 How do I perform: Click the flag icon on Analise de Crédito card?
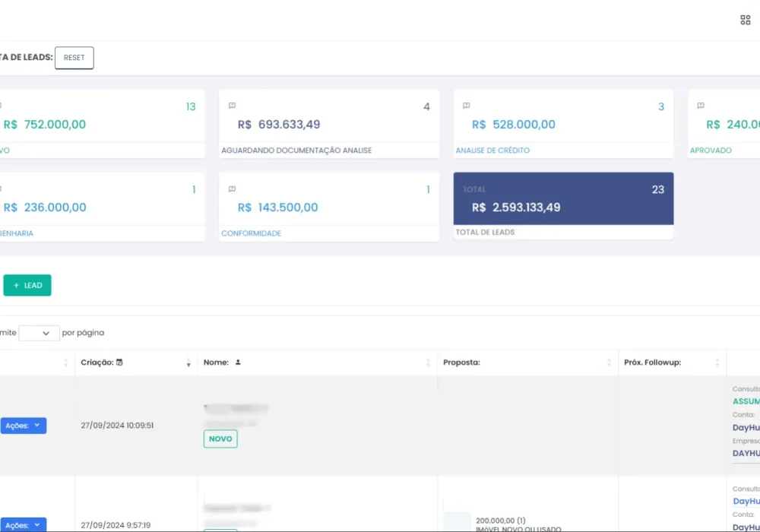click(x=467, y=106)
